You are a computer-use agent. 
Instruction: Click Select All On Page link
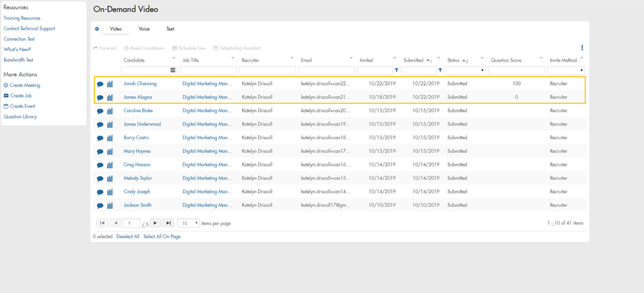click(x=162, y=237)
